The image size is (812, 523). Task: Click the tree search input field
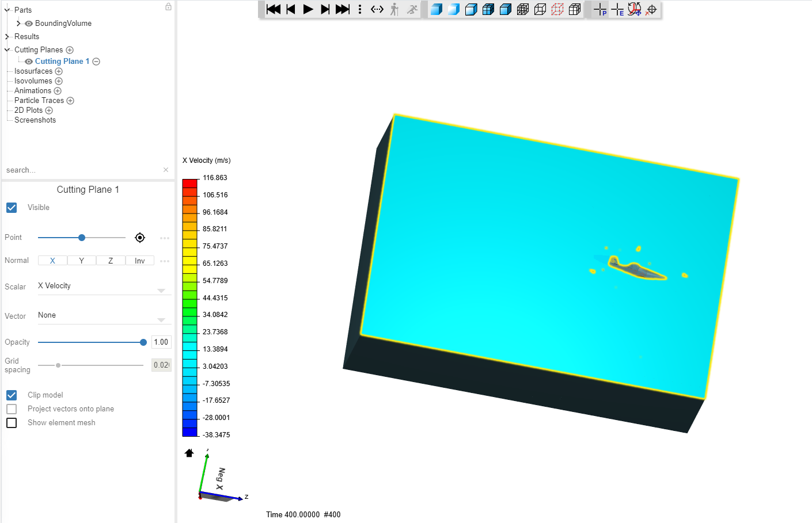(x=82, y=170)
